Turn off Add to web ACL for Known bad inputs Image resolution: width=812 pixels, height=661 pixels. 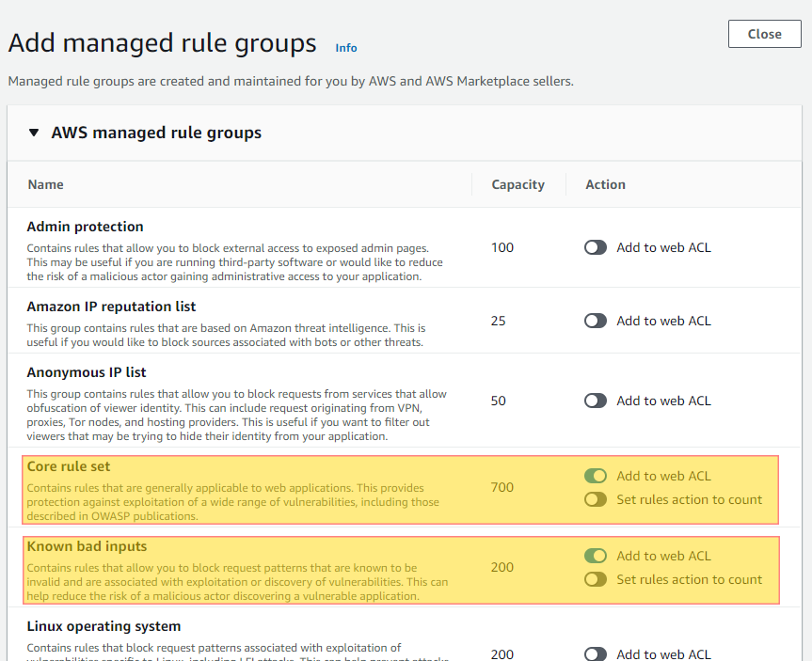(x=596, y=556)
